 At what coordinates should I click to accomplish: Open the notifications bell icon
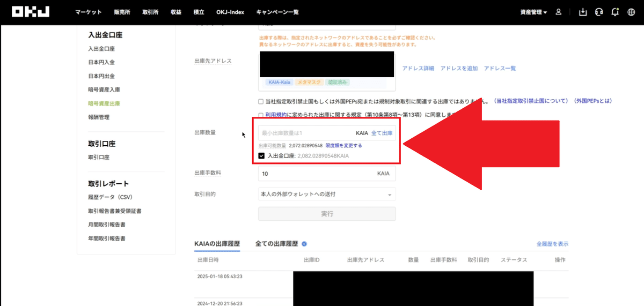click(x=615, y=12)
